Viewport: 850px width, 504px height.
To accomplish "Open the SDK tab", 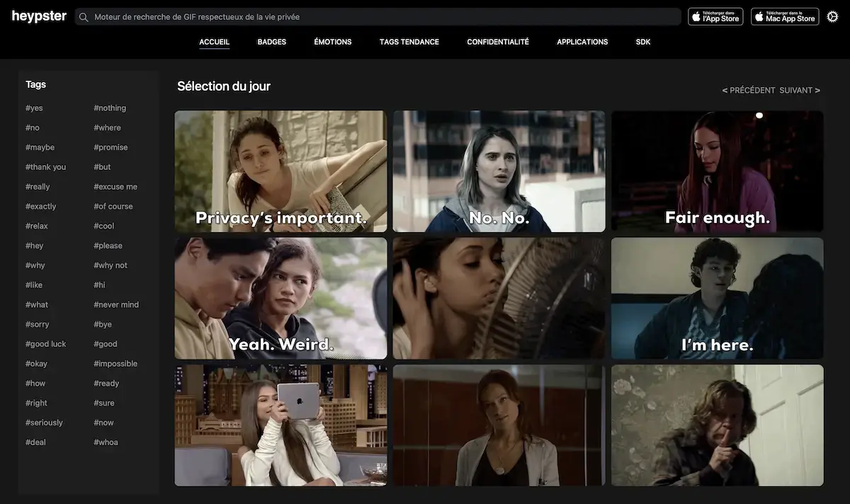I will click(x=643, y=42).
